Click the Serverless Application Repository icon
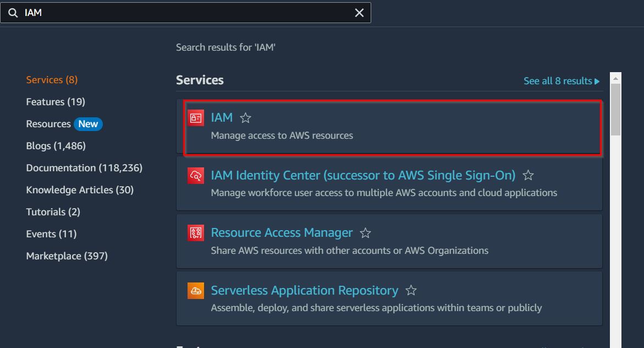Viewport: 644px width, 348px height. pyautogui.click(x=196, y=291)
